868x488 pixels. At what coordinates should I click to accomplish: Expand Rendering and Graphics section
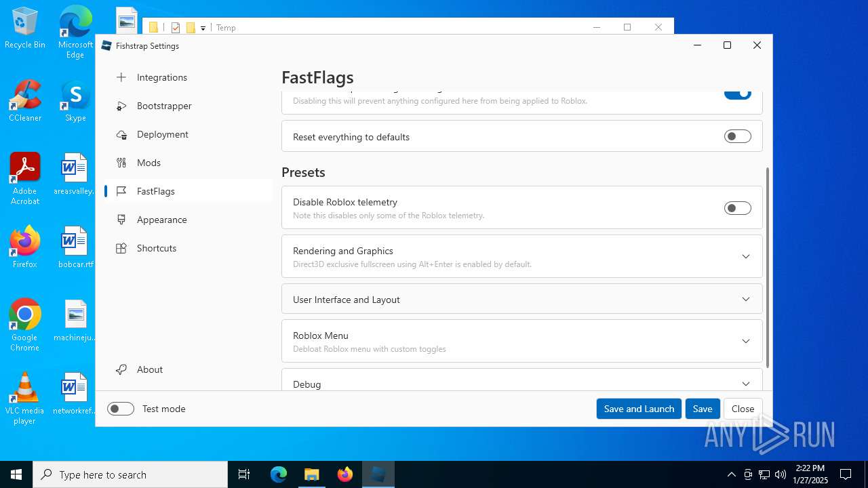click(522, 256)
